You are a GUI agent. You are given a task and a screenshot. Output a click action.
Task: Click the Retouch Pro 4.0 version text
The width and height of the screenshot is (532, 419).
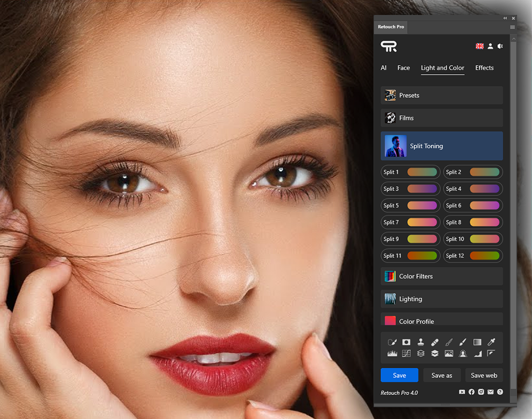click(399, 393)
